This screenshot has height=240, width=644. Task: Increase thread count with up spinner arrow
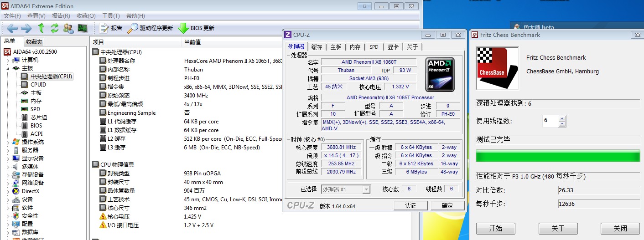coord(562,118)
